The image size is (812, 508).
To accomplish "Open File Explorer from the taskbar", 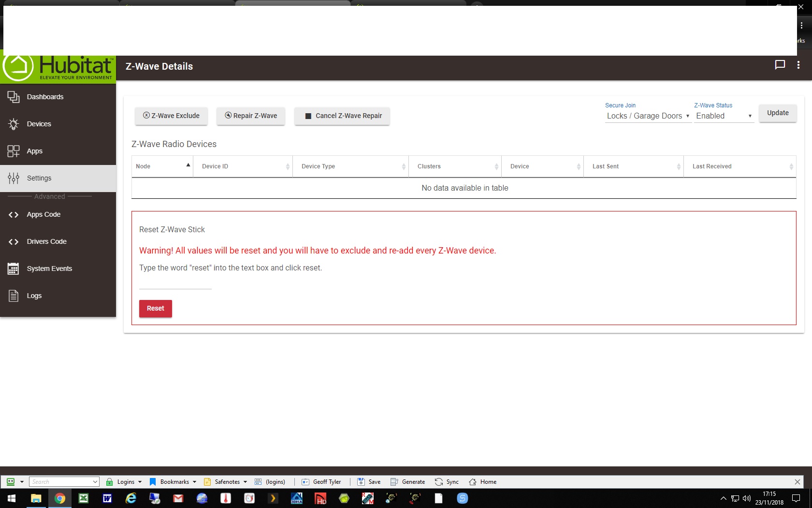I will click(x=36, y=498).
